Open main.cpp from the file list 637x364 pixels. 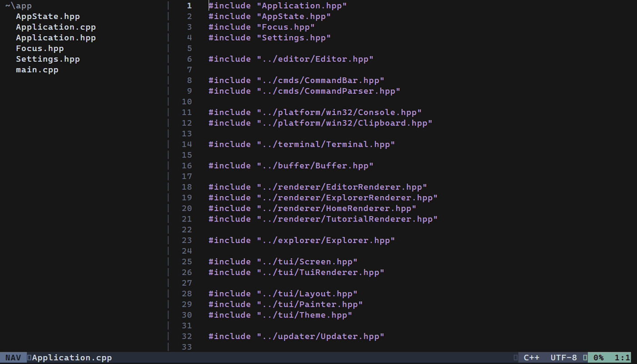(37, 70)
